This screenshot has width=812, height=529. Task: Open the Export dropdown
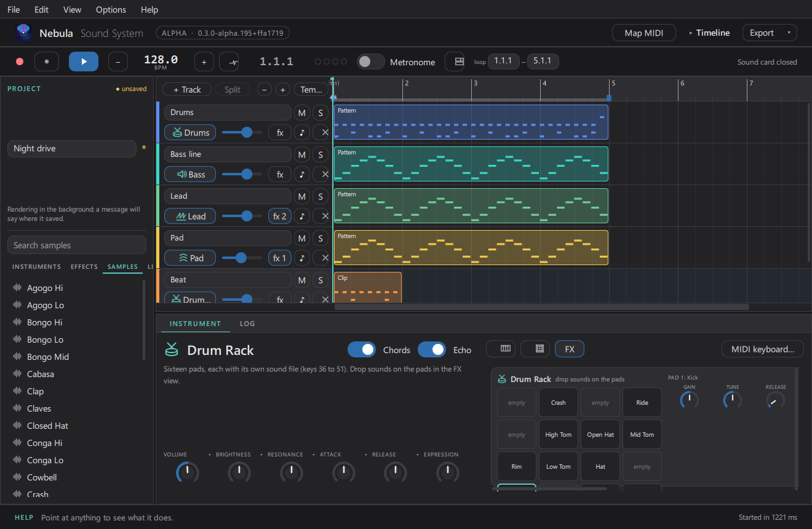[x=770, y=33]
